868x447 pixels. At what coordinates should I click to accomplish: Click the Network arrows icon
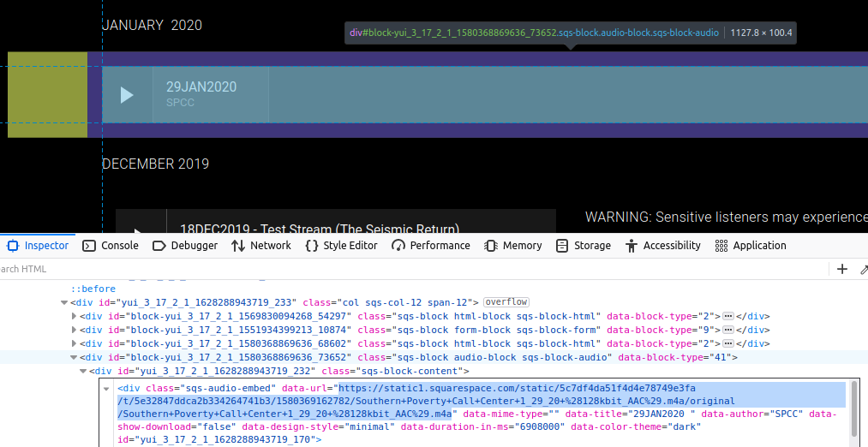point(238,246)
